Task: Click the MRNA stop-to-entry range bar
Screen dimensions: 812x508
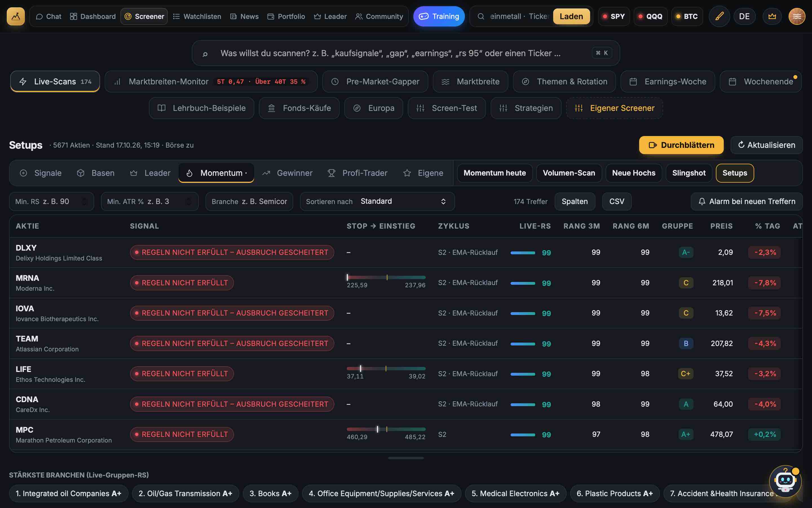Action: click(386, 277)
